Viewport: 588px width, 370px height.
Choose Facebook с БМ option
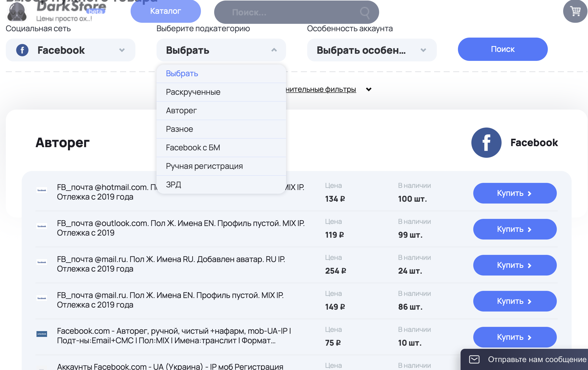tap(193, 148)
